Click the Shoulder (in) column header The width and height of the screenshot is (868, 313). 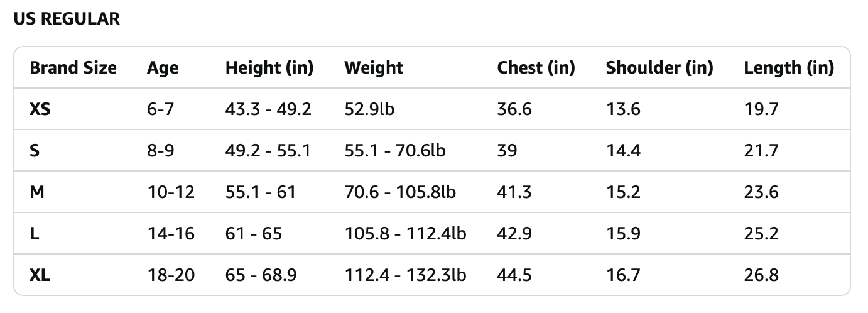659,67
